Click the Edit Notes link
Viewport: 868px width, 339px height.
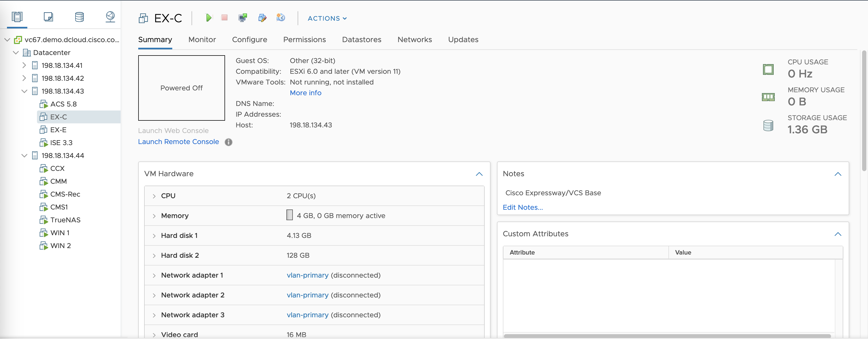(522, 207)
